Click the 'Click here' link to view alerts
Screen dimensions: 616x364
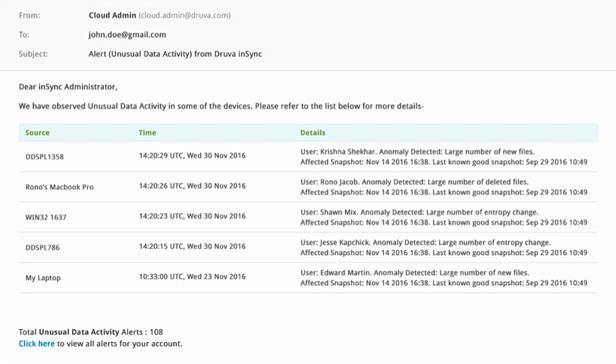tap(36, 344)
